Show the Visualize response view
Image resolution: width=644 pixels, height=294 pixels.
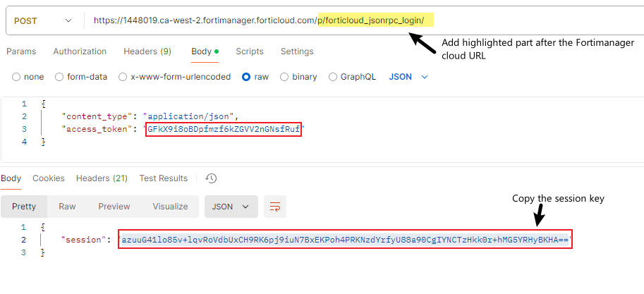[170, 207]
